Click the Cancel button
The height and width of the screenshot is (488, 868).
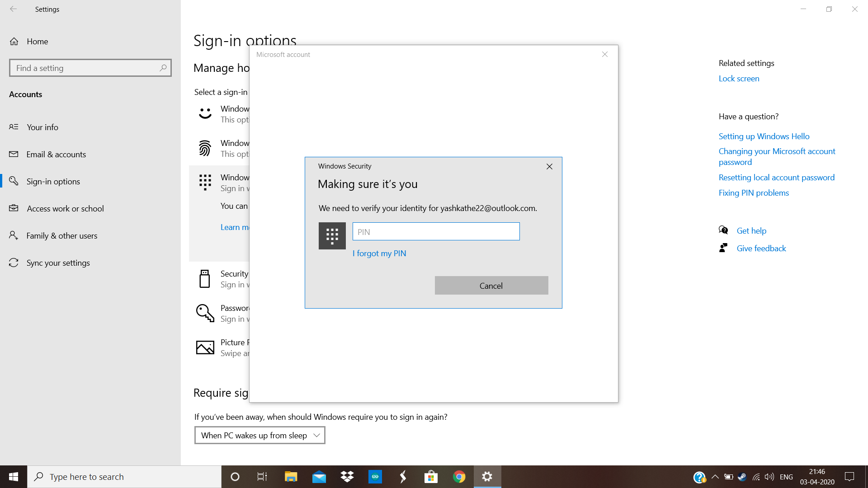click(491, 286)
